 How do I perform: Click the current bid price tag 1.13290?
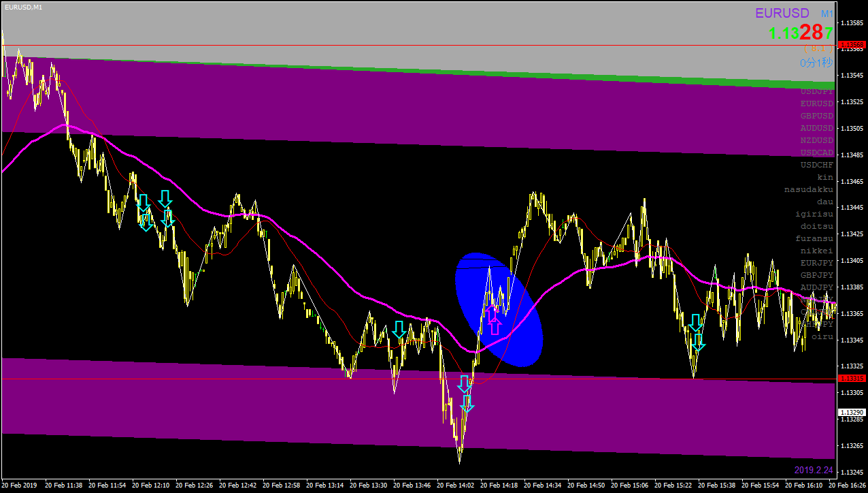(852, 413)
